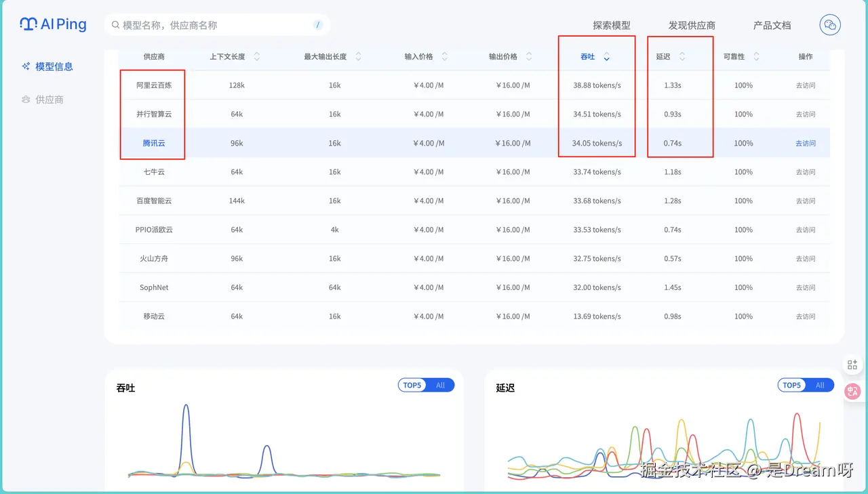
Task: Click the 操作 column header
Action: pyautogui.click(x=806, y=57)
